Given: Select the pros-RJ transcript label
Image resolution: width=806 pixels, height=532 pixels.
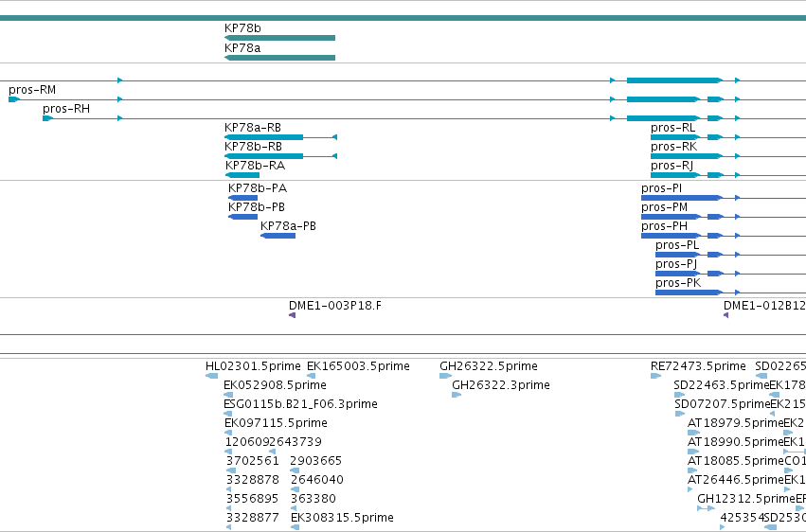Looking at the screenshot, I should (x=672, y=166).
